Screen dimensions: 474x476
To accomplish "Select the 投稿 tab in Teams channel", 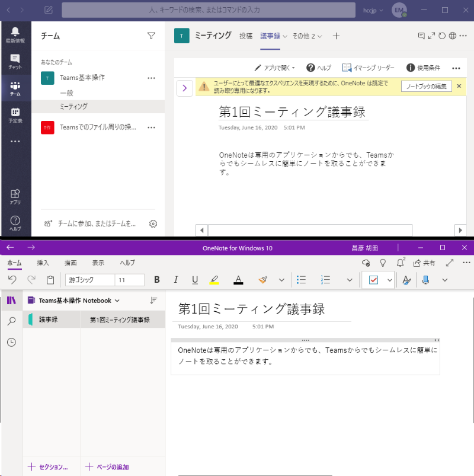I will pyautogui.click(x=245, y=36).
